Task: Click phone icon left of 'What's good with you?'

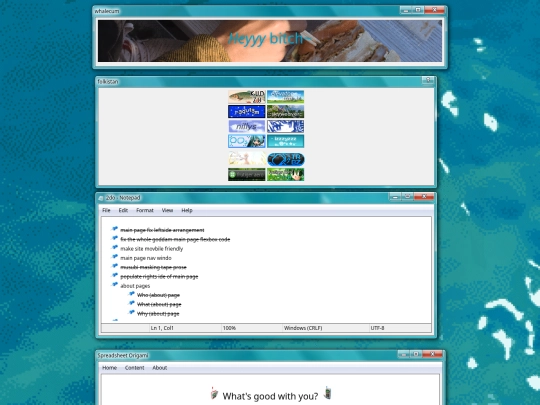Action: [214, 393]
